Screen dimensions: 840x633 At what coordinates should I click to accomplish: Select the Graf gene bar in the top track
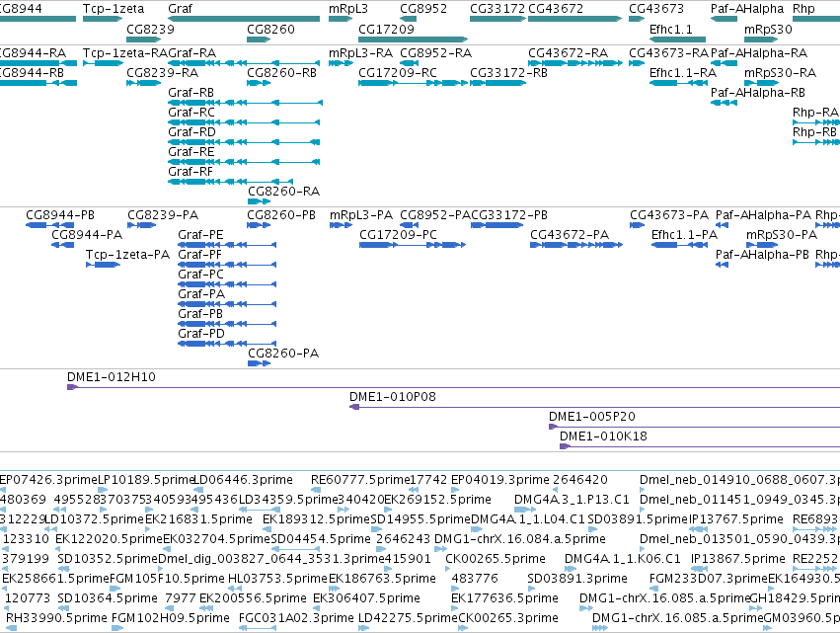[244, 19]
